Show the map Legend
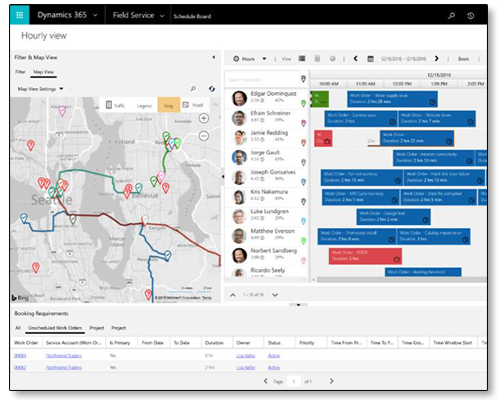Screen dimensions: 500x400 point(144,106)
